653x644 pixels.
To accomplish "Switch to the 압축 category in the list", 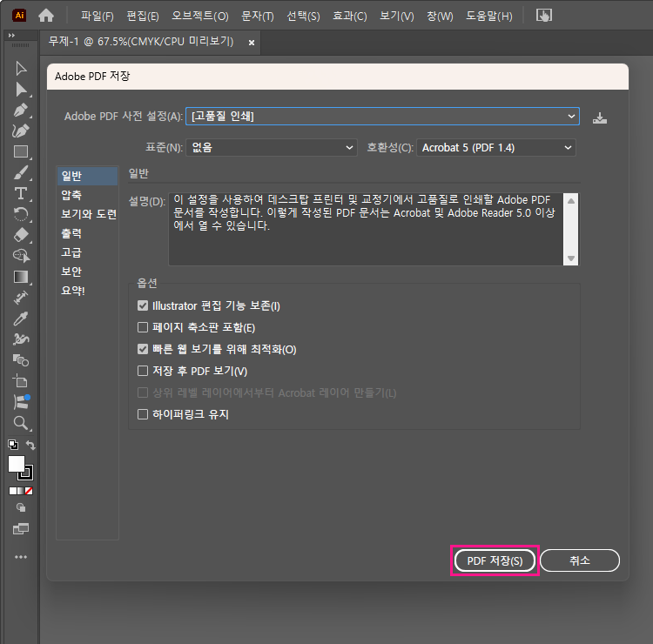I will [x=71, y=196].
